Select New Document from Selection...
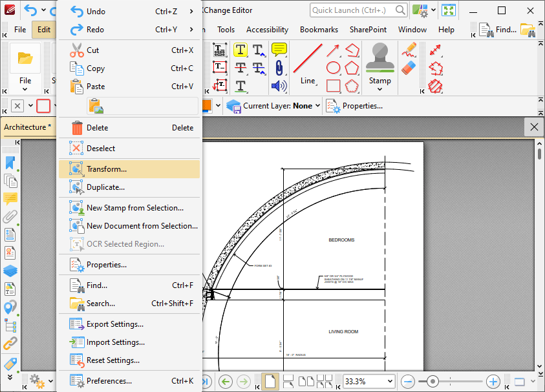 129,226
